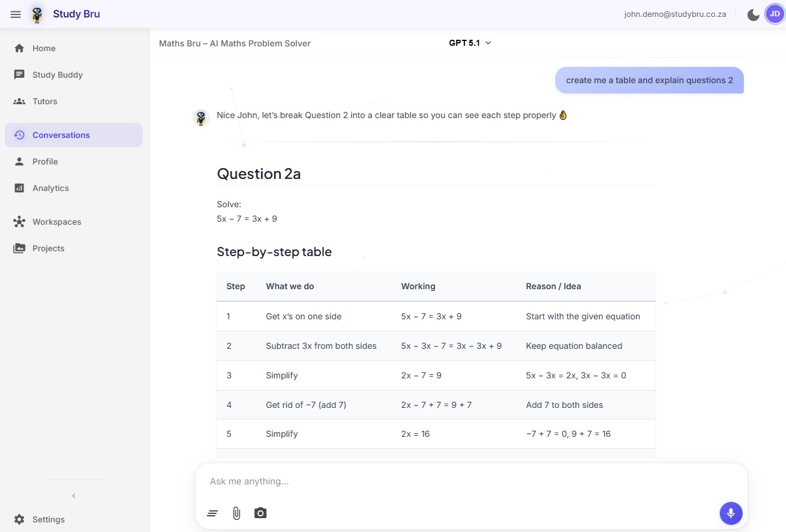The image size is (786, 532).
Task: Collapse the sidebar with the chevron
Action: [73, 496]
